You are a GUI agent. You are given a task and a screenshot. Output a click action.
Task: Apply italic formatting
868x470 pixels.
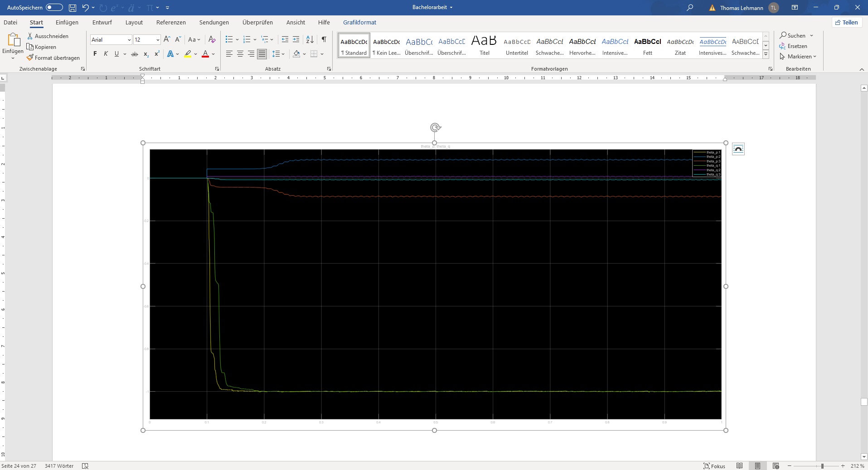pyautogui.click(x=106, y=54)
